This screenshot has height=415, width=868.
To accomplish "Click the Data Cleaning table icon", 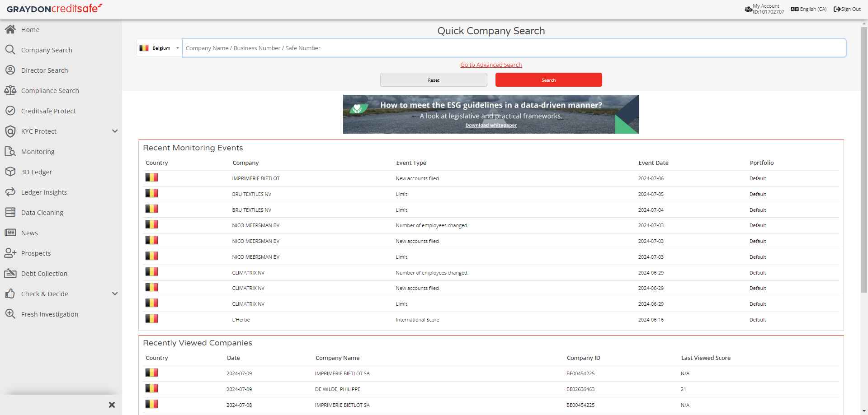I will tap(10, 212).
